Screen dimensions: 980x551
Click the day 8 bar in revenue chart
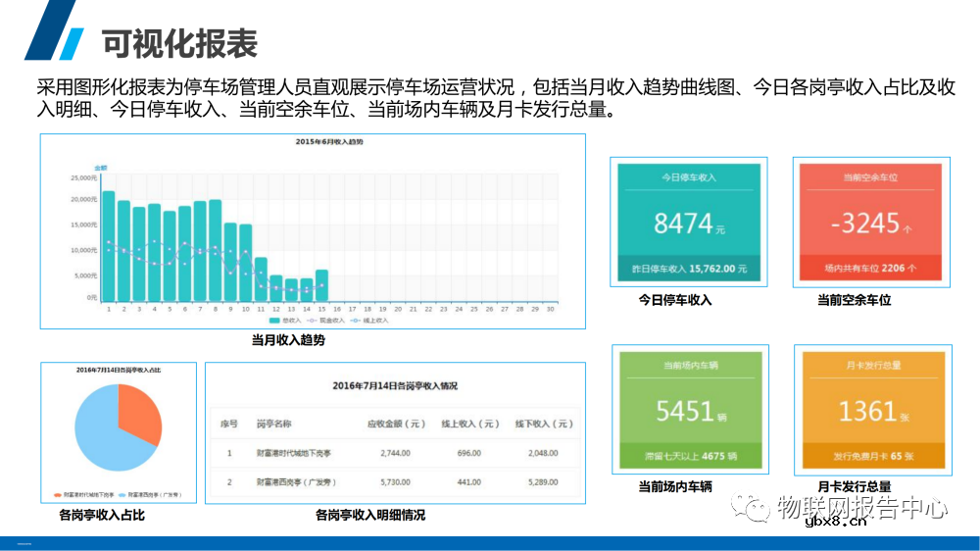click(x=215, y=251)
